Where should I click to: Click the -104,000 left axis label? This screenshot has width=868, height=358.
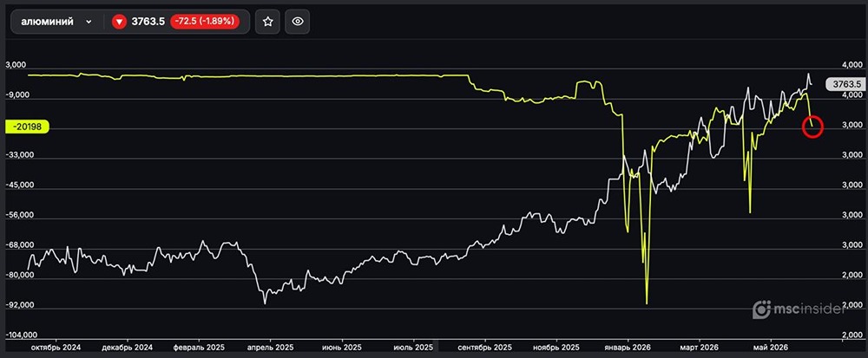tap(23, 335)
